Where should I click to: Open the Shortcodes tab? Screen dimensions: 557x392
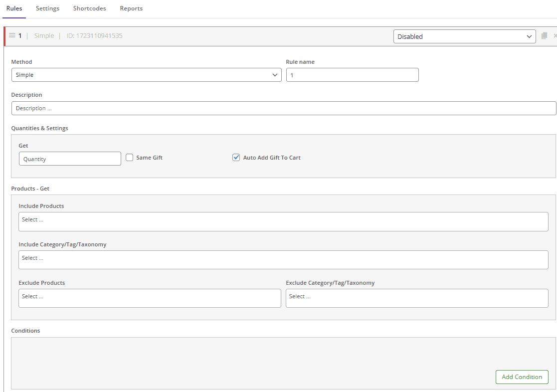pos(89,8)
